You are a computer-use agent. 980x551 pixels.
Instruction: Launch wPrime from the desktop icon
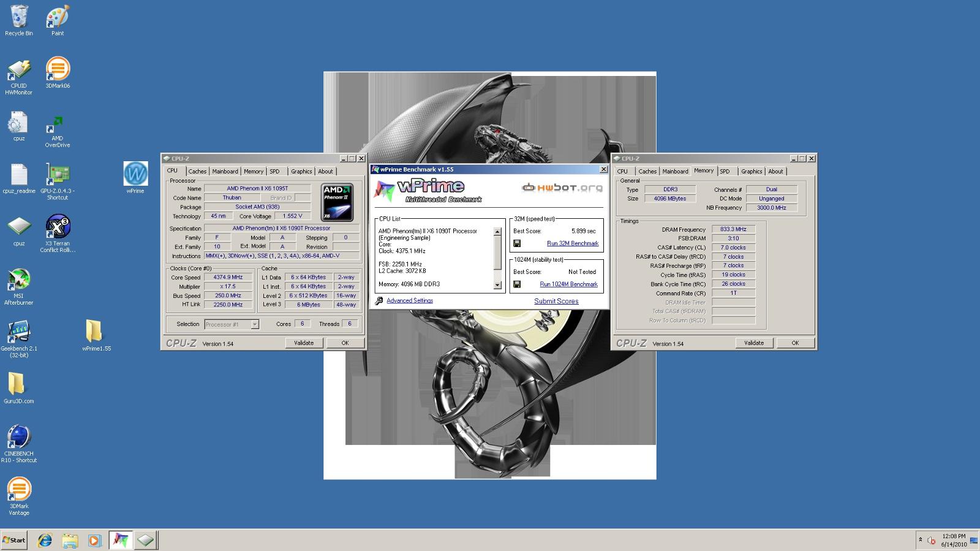135,178
